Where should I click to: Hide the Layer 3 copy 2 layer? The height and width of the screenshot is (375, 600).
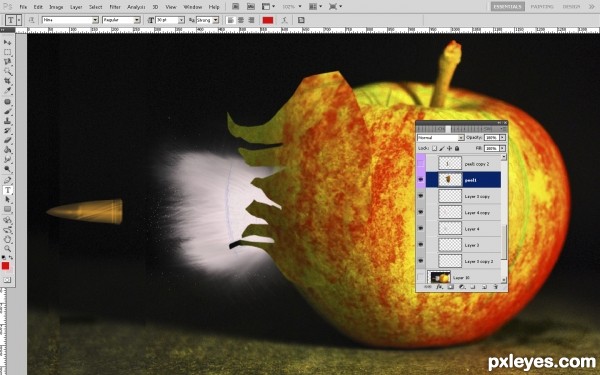point(421,261)
